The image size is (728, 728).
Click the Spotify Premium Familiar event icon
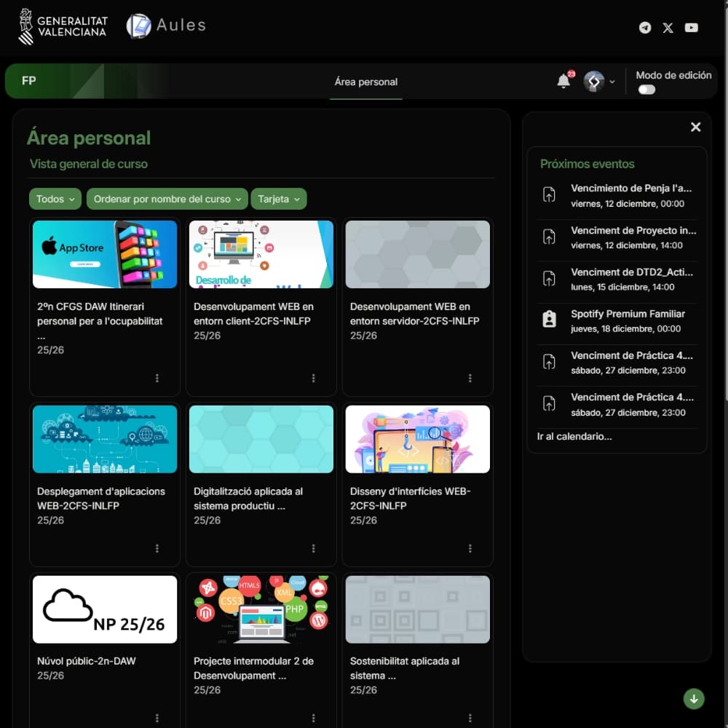pos(549,319)
